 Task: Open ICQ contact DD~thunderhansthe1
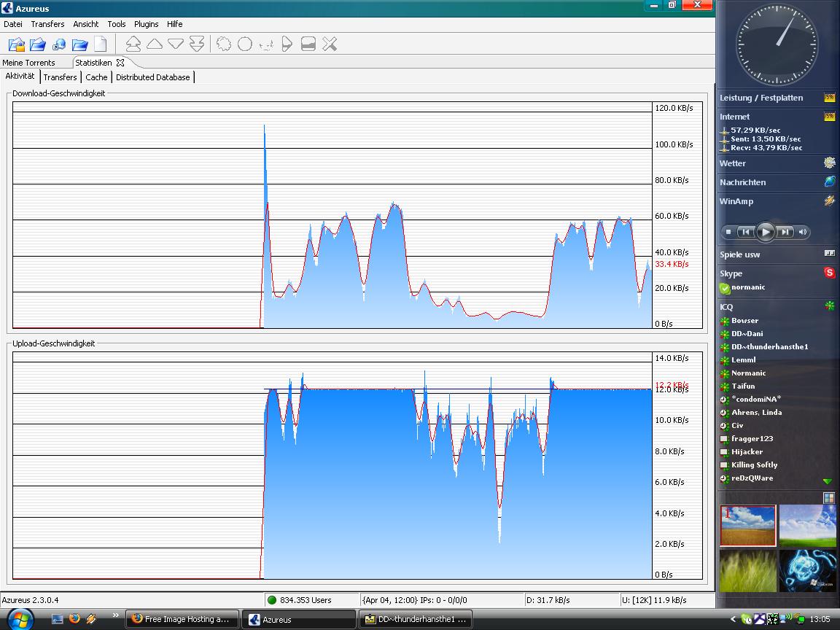tap(769, 347)
